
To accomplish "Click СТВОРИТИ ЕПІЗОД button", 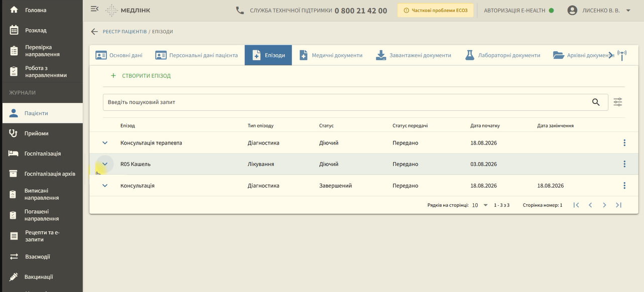I will (141, 76).
